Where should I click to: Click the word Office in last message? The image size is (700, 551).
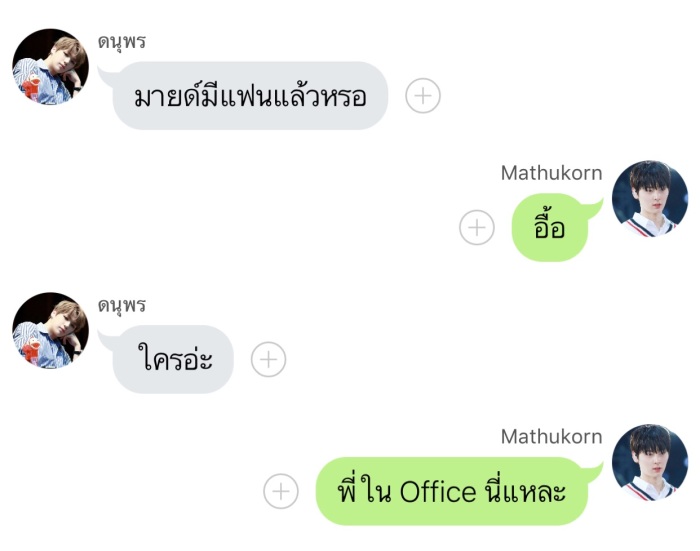point(438,492)
